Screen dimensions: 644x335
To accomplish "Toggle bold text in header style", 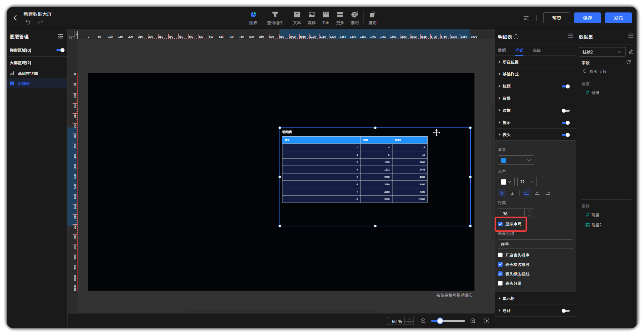I will (x=502, y=193).
